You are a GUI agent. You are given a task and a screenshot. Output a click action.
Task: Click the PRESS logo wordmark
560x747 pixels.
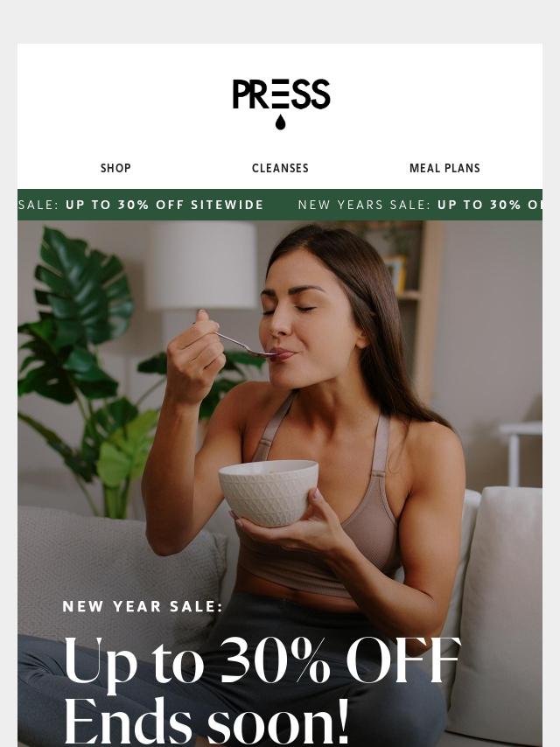281,94
